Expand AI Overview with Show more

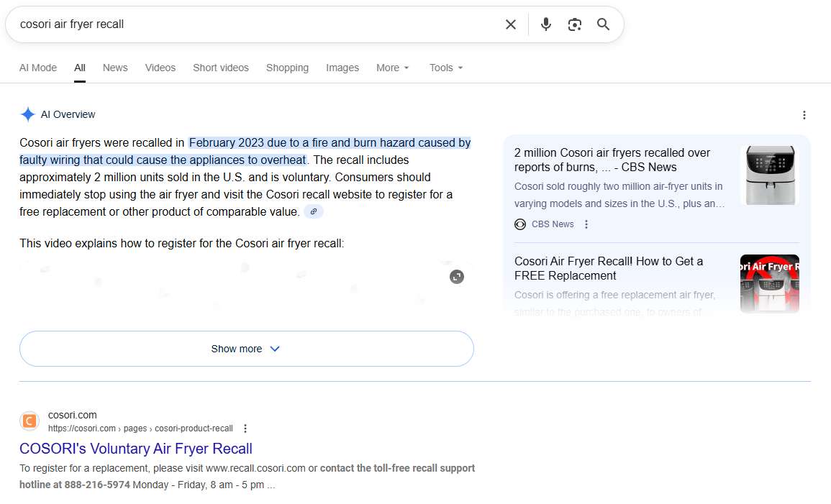point(247,349)
